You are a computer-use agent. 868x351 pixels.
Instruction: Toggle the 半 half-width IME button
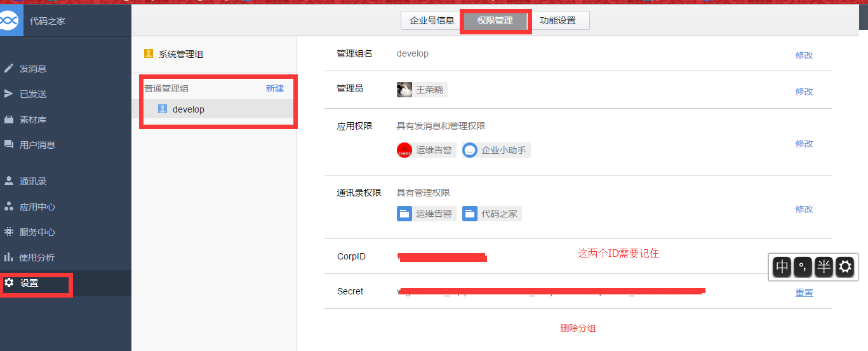coord(824,266)
